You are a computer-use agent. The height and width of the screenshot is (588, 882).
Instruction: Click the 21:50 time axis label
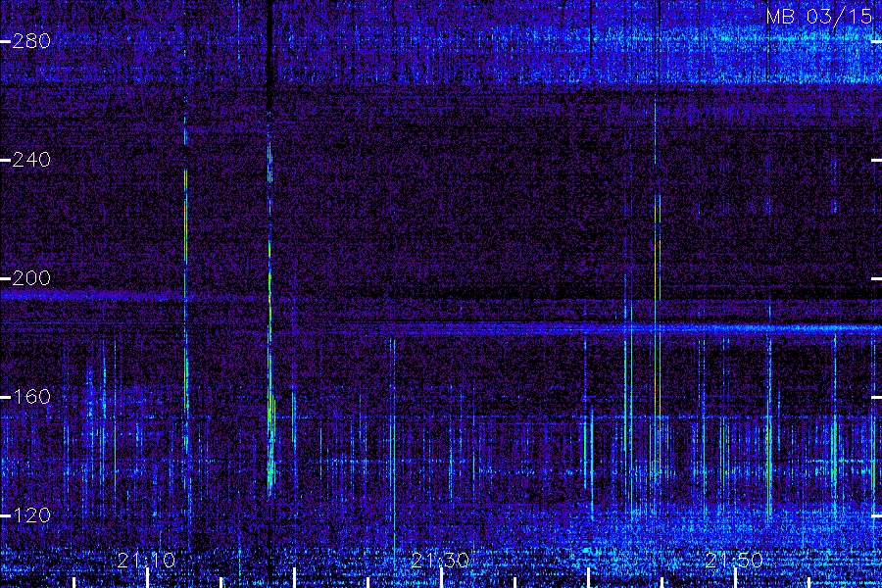point(734,561)
